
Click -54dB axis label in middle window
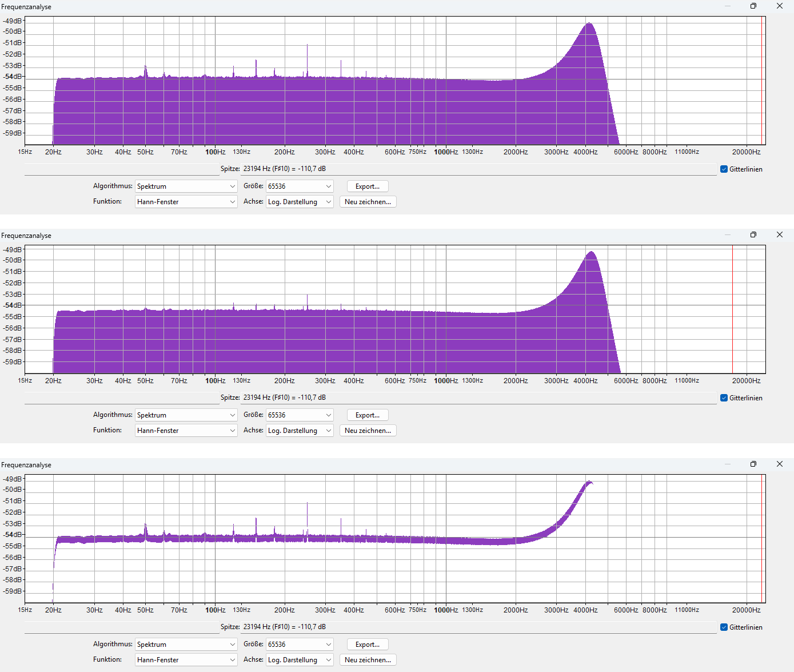click(13, 305)
